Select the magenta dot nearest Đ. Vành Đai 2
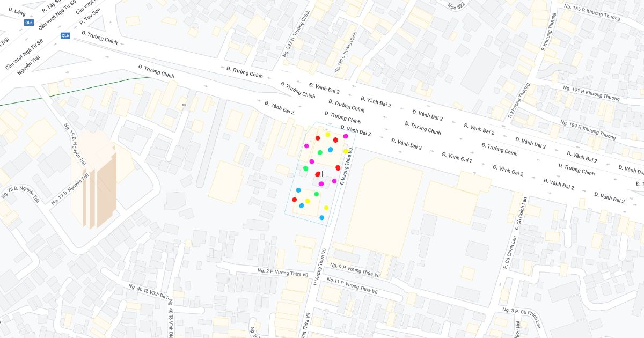The height and width of the screenshot is (338, 644). pos(346,136)
